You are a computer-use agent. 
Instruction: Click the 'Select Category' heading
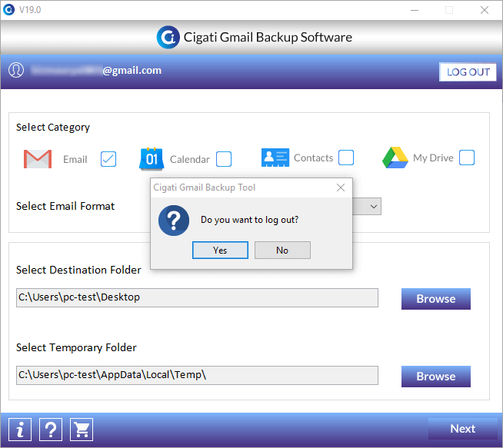(53, 128)
